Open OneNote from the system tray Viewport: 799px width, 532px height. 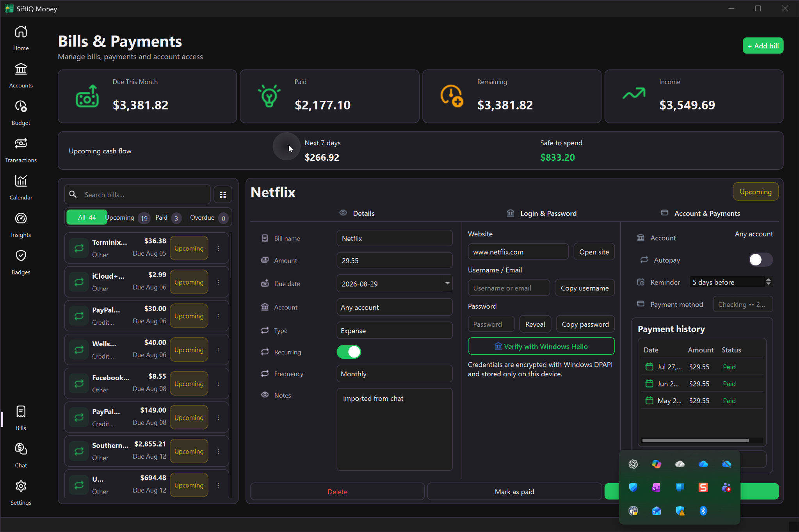tap(657, 487)
